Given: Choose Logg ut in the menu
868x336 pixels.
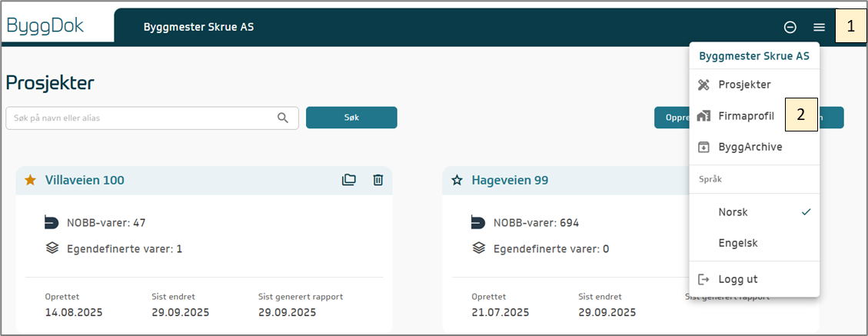Looking at the screenshot, I should point(737,279).
